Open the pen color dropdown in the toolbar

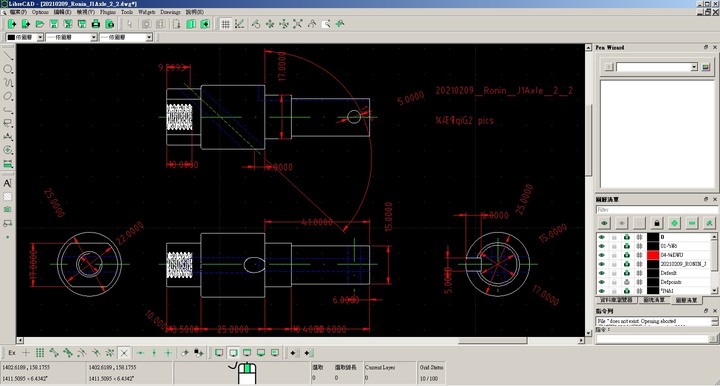coord(25,37)
